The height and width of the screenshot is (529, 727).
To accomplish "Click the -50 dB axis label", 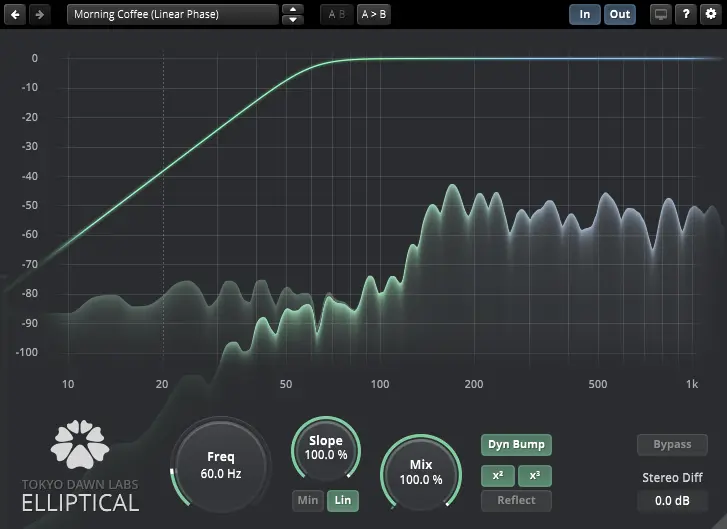I will (x=30, y=205).
